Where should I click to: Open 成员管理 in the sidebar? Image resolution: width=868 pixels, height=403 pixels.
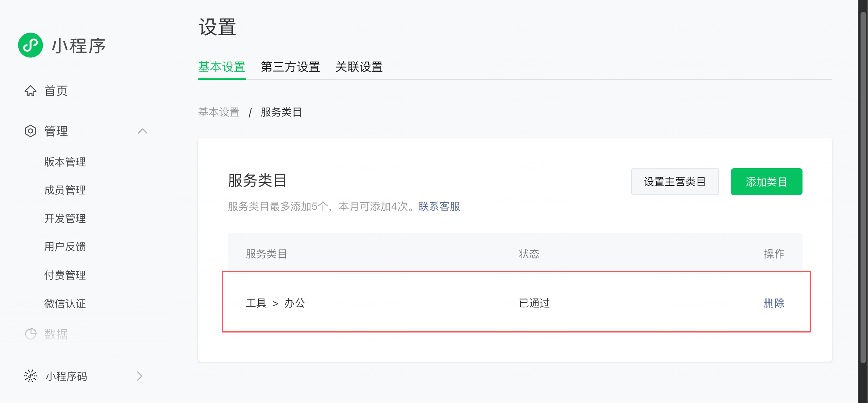coord(65,190)
